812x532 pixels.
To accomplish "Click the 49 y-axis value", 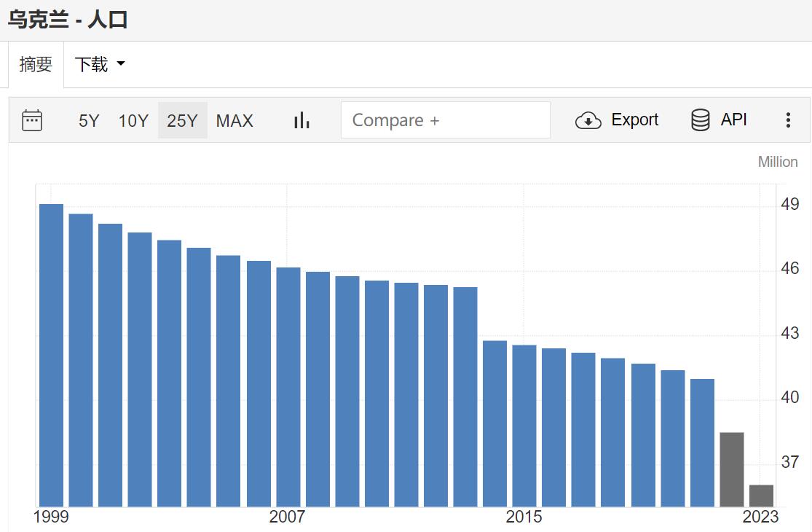I will (789, 204).
